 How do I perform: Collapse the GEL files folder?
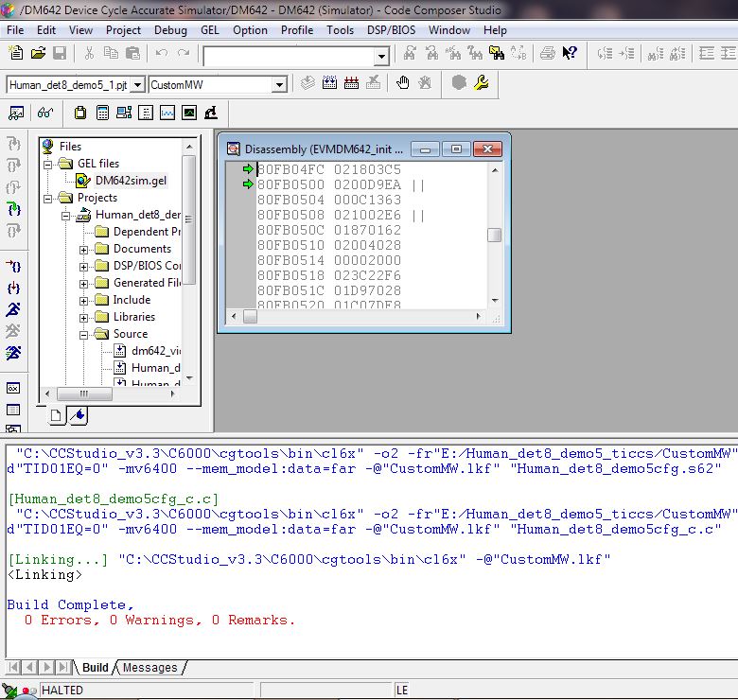[48, 165]
